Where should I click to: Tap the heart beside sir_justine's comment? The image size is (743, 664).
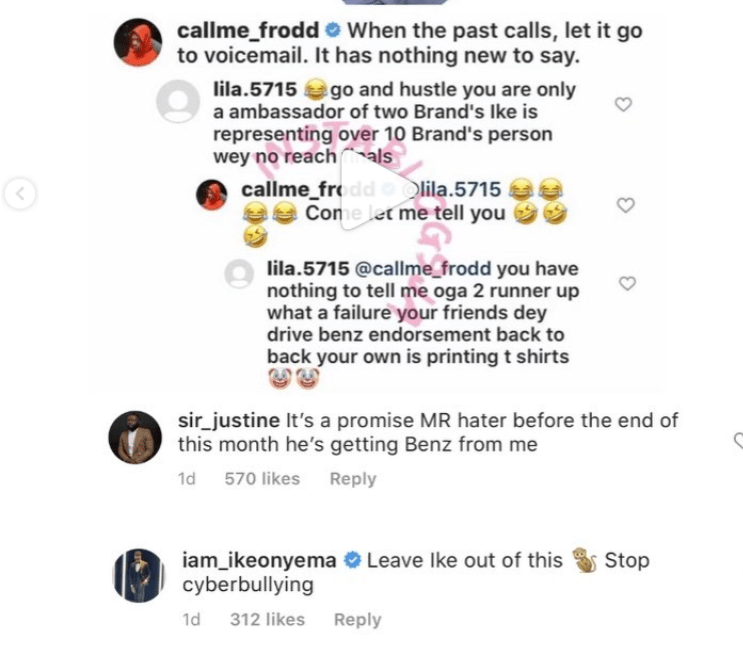click(x=738, y=440)
